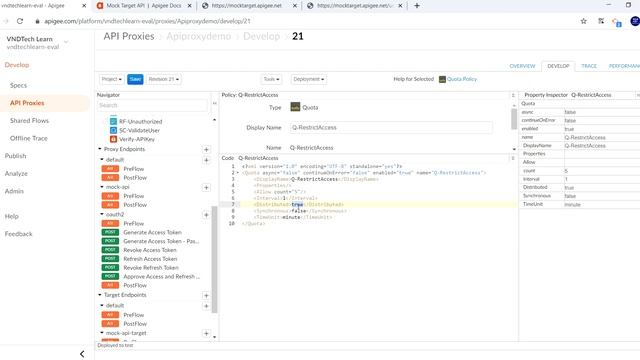The width and height of the screenshot is (640, 360).
Task: Select Verify-APIKey policy in Navigator
Action: [137, 140]
